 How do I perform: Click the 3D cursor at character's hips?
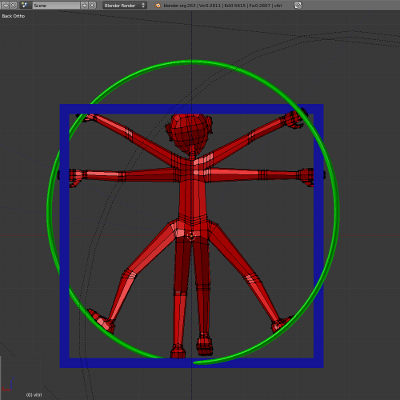tap(191, 236)
